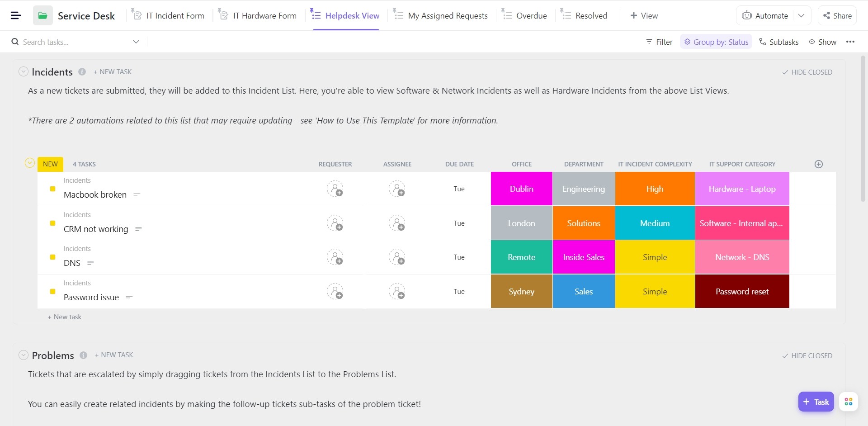Add requester for Macbook broken task

point(335,189)
